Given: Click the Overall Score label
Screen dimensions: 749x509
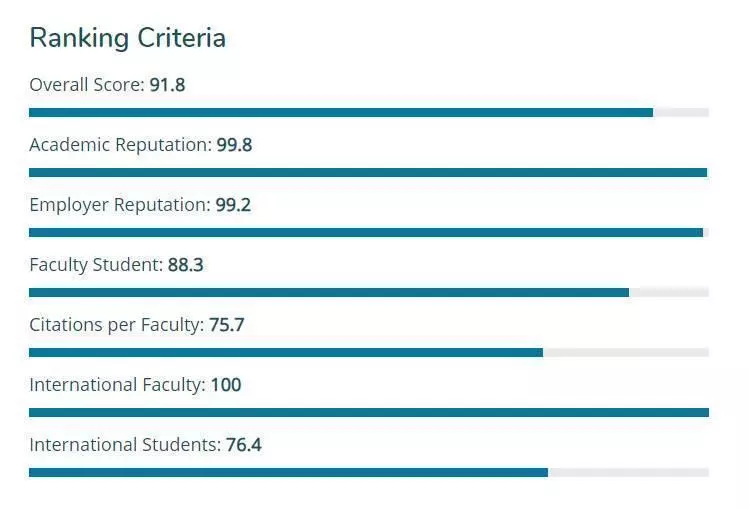Looking at the screenshot, I should pos(87,85).
